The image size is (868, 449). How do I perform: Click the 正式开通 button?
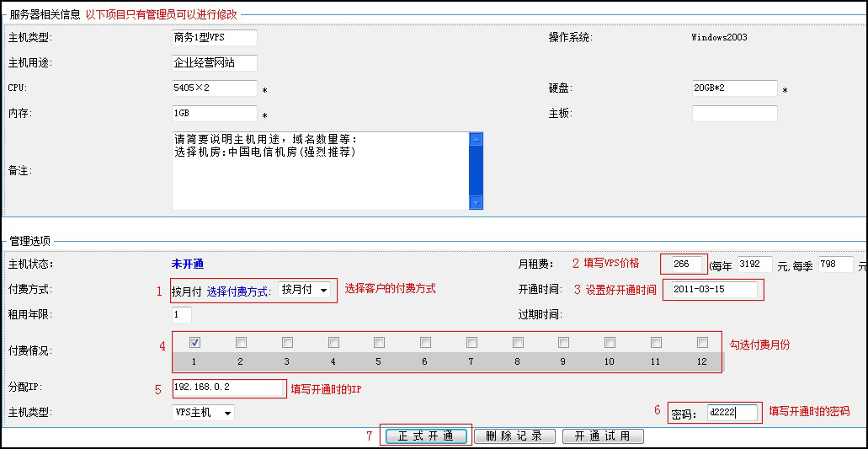(x=425, y=436)
